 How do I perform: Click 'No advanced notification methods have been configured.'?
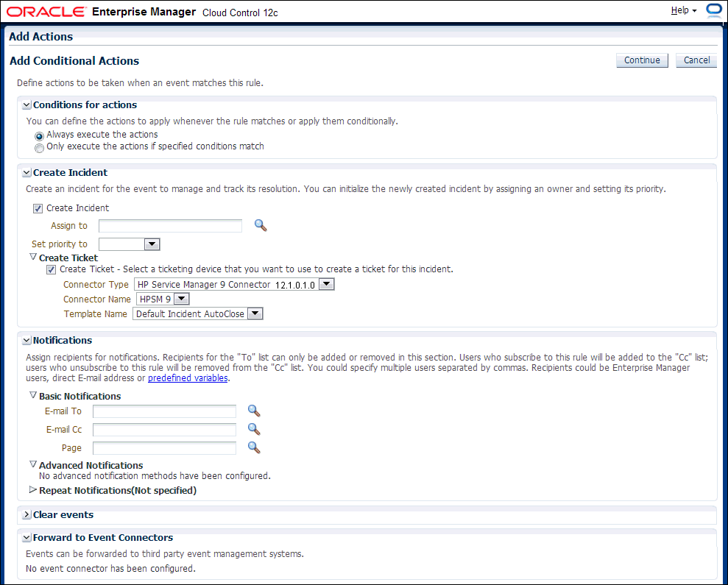pyautogui.click(x=155, y=476)
